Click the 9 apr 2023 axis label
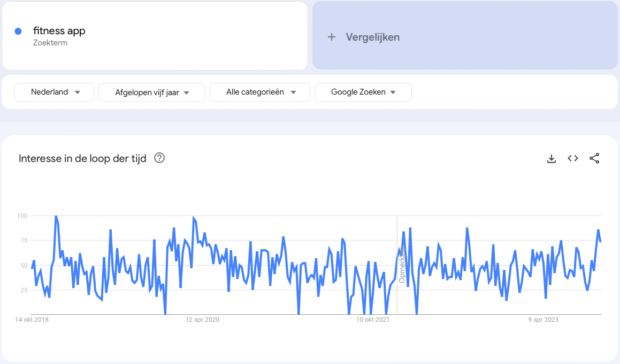 [543, 320]
